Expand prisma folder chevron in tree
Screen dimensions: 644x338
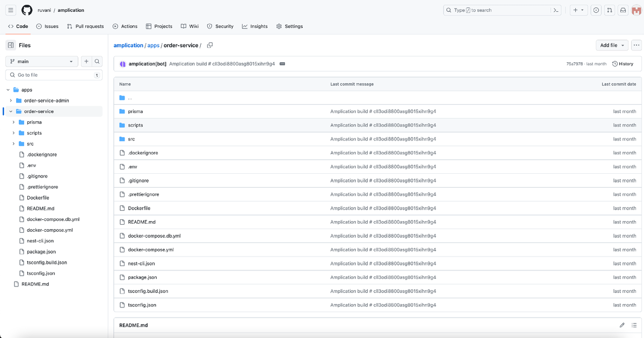coord(14,122)
